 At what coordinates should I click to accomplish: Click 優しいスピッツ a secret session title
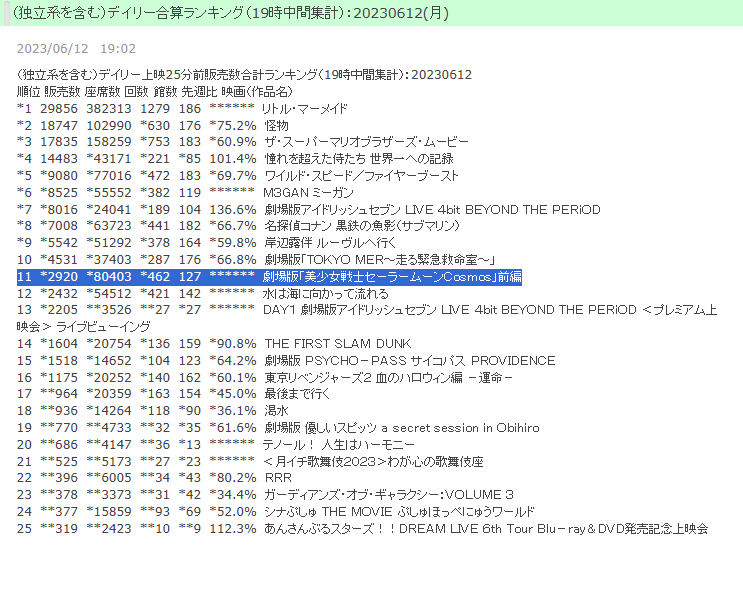pos(402,428)
